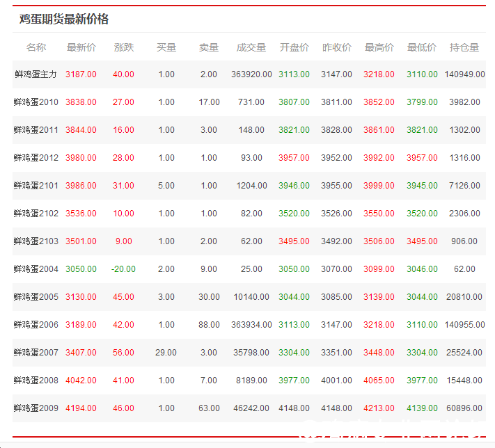Open the 鲜鸡蛋主力 contract row name
The width and height of the screenshot is (495, 448).
click(x=36, y=74)
